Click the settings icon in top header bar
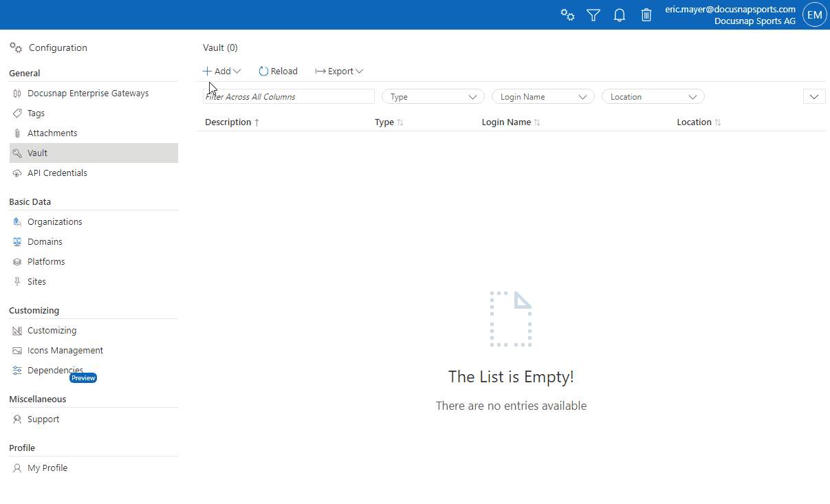This screenshot has width=830, height=504. 567,14
